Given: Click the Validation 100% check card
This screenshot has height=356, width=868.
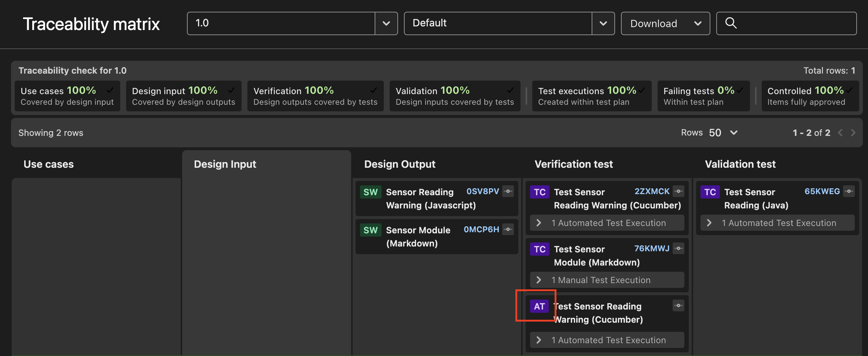Looking at the screenshot, I should 455,96.
